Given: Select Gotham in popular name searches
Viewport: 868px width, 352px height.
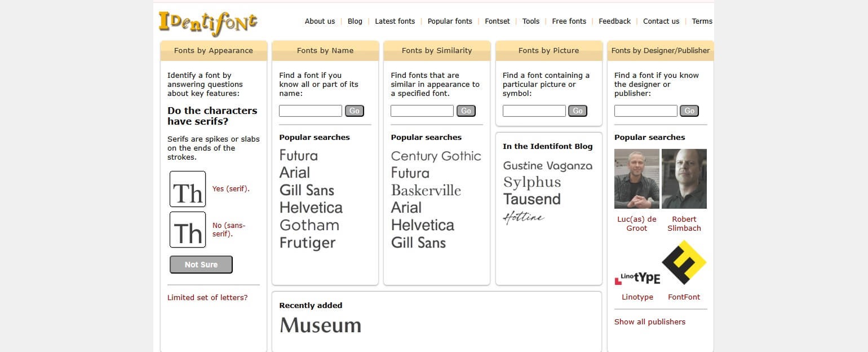Looking at the screenshot, I should 309,225.
